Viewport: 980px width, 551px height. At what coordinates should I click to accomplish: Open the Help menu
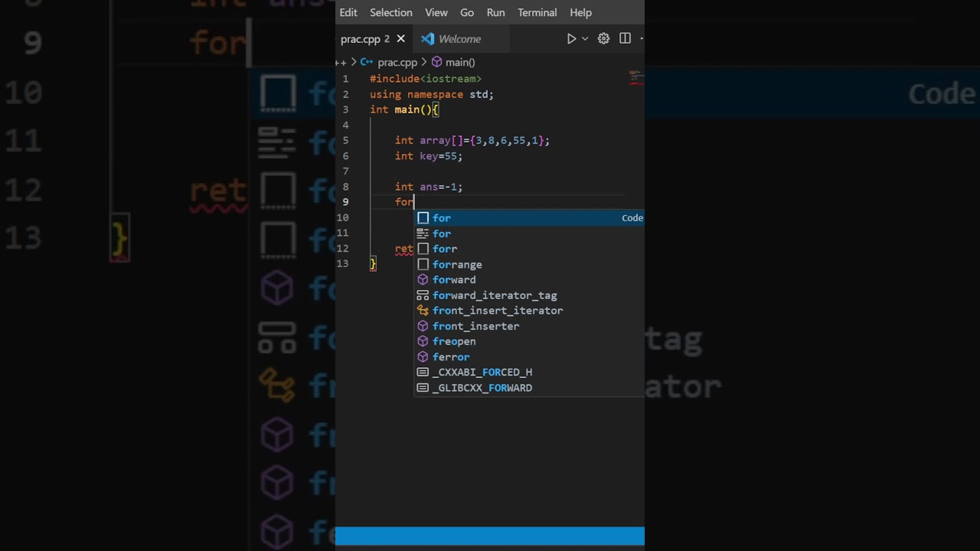click(x=581, y=12)
